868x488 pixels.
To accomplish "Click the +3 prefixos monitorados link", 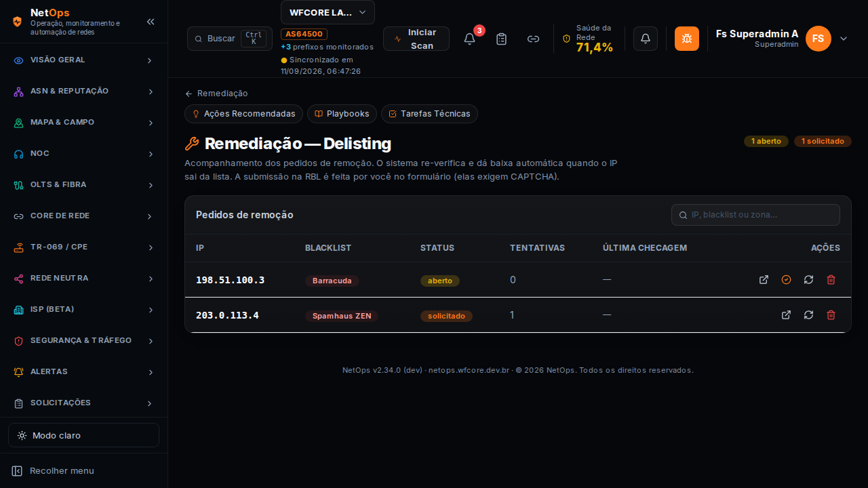I will (327, 47).
